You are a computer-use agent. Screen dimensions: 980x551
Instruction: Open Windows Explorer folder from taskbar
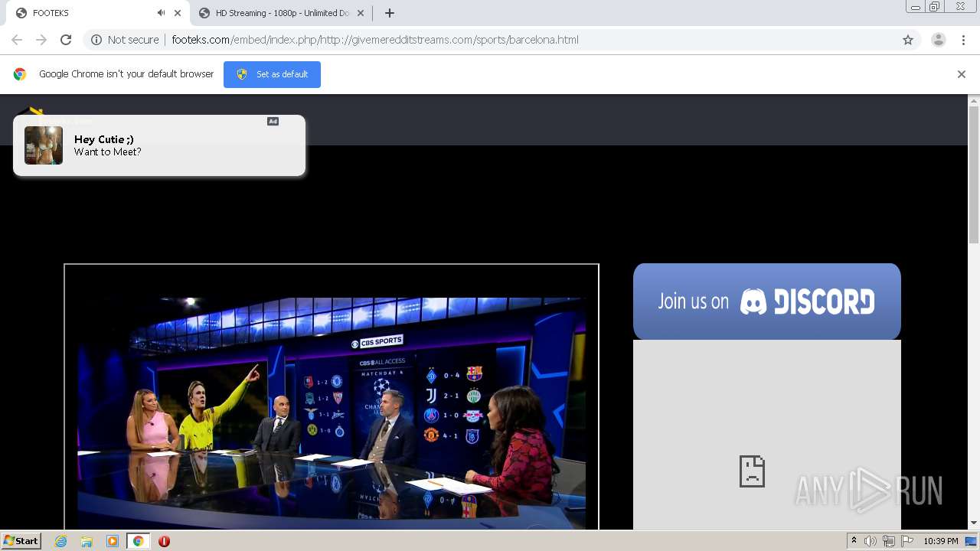(87, 541)
